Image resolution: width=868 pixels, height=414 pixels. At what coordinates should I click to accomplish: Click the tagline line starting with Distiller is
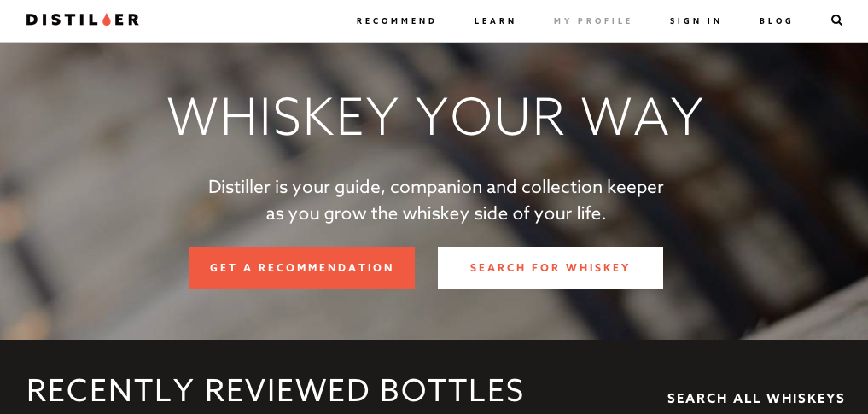[x=435, y=187]
